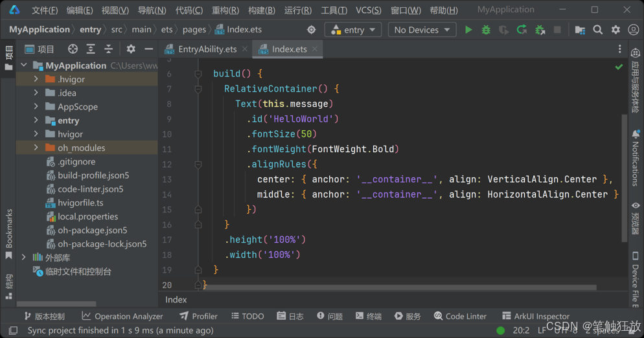Close the Index.ets editor tab
Screen dimensions: 644x338
(x=315, y=49)
